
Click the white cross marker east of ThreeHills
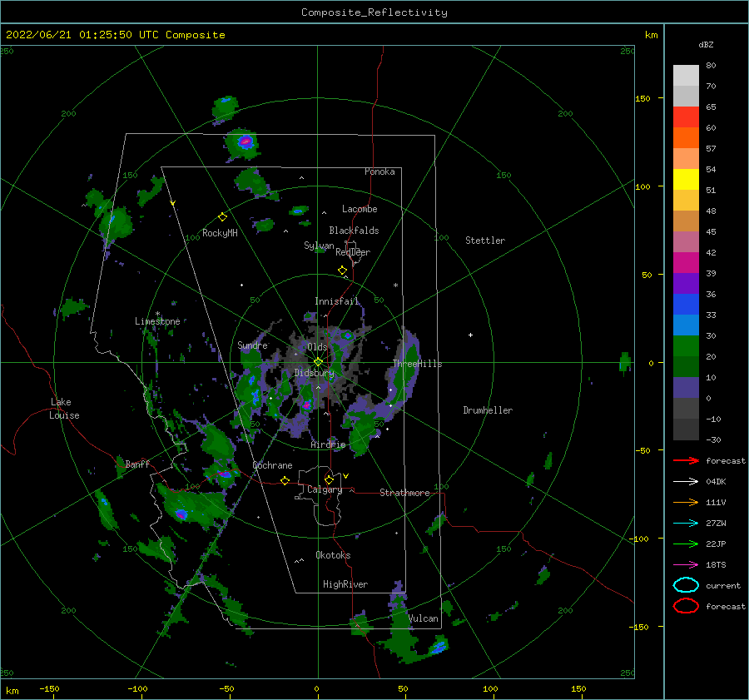[x=470, y=335]
